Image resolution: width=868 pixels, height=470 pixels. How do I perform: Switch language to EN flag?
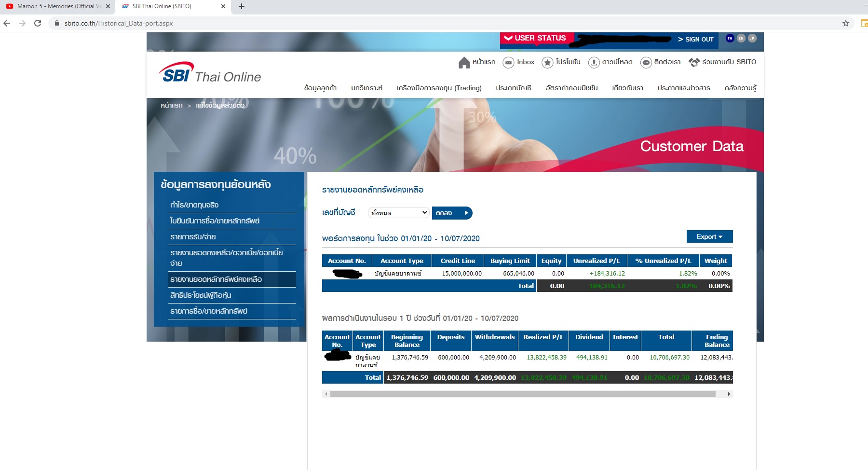click(741, 38)
